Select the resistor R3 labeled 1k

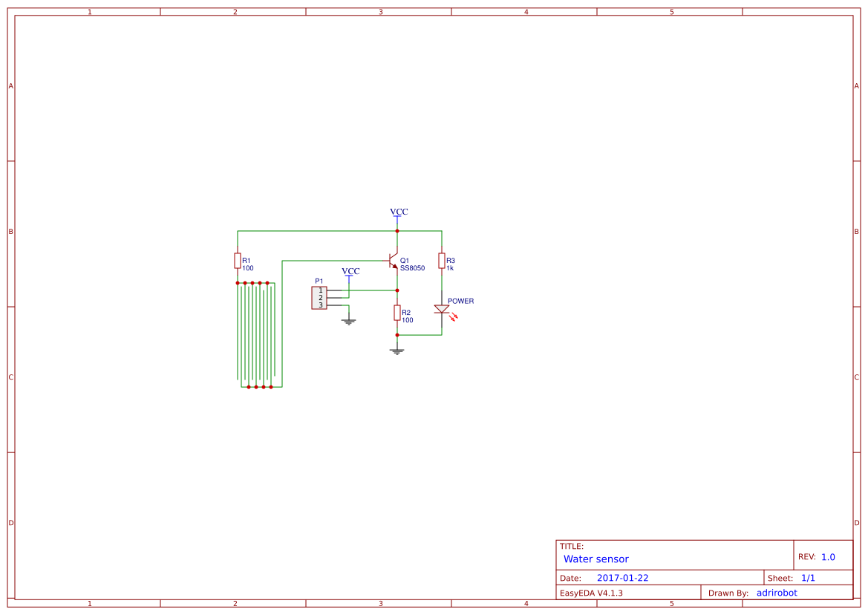(x=441, y=260)
